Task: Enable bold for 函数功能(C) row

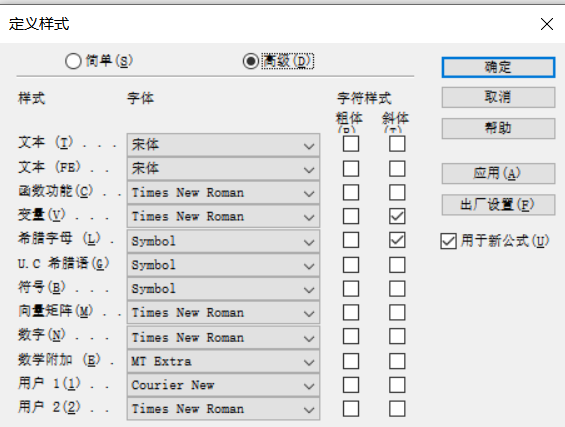Action: pos(351,192)
